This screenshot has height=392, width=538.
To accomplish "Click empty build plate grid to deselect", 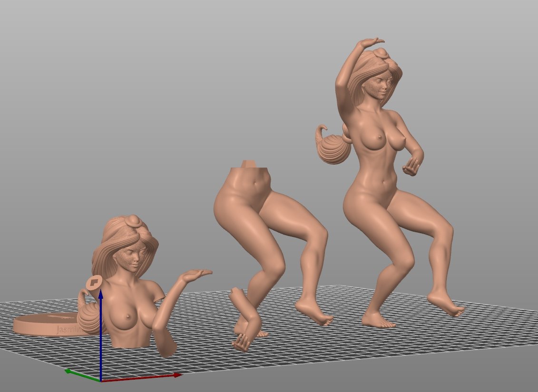I will pos(333,352).
